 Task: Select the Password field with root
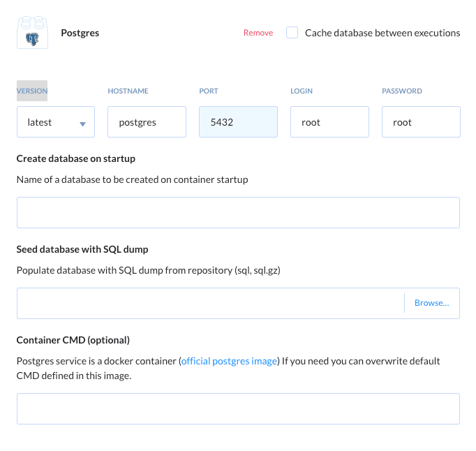[x=421, y=121]
